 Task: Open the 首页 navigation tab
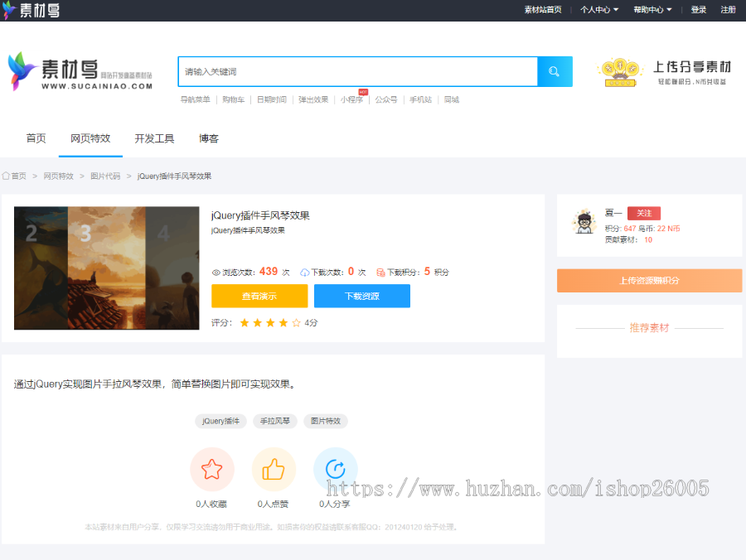(x=36, y=138)
